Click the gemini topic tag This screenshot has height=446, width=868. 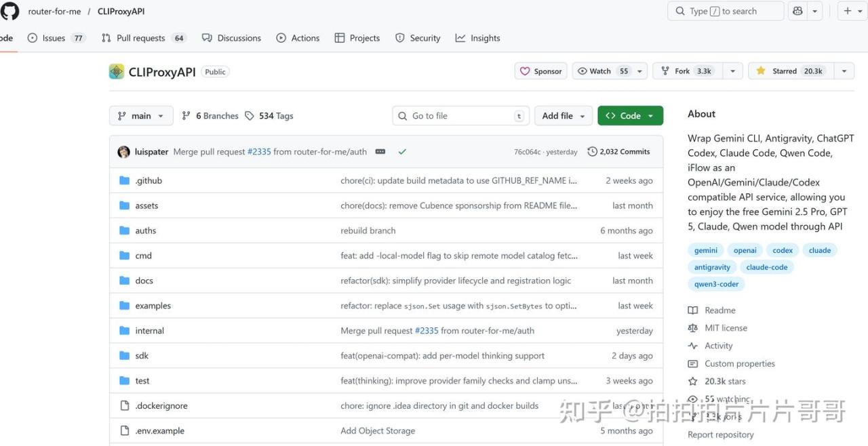pyautogui.click(x=706, y=250)
